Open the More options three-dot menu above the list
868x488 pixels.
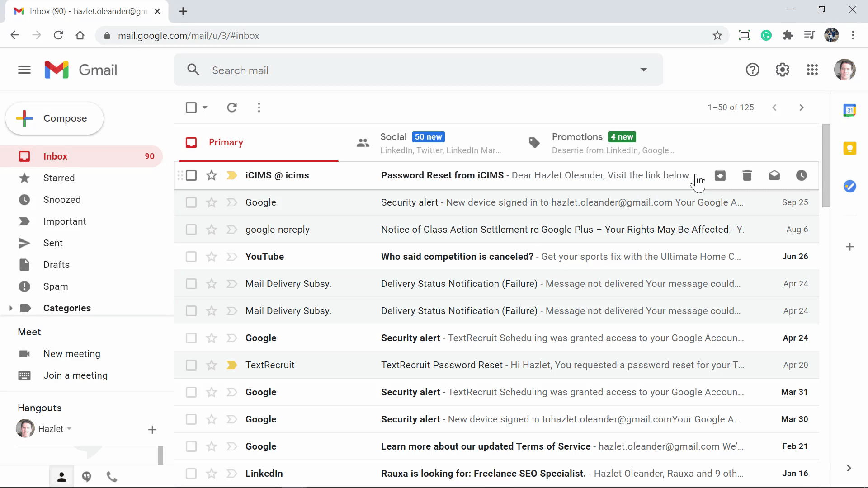point(259,108)
